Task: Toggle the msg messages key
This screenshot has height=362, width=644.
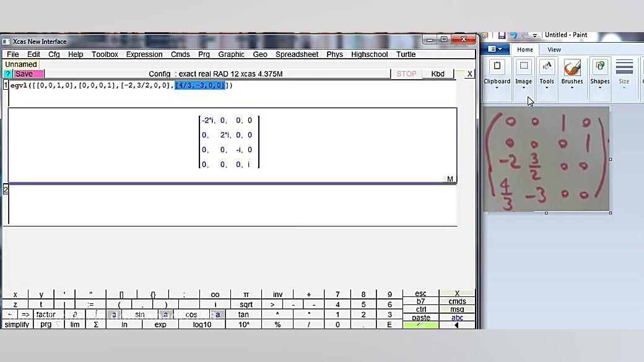Action: coord(457,309)
